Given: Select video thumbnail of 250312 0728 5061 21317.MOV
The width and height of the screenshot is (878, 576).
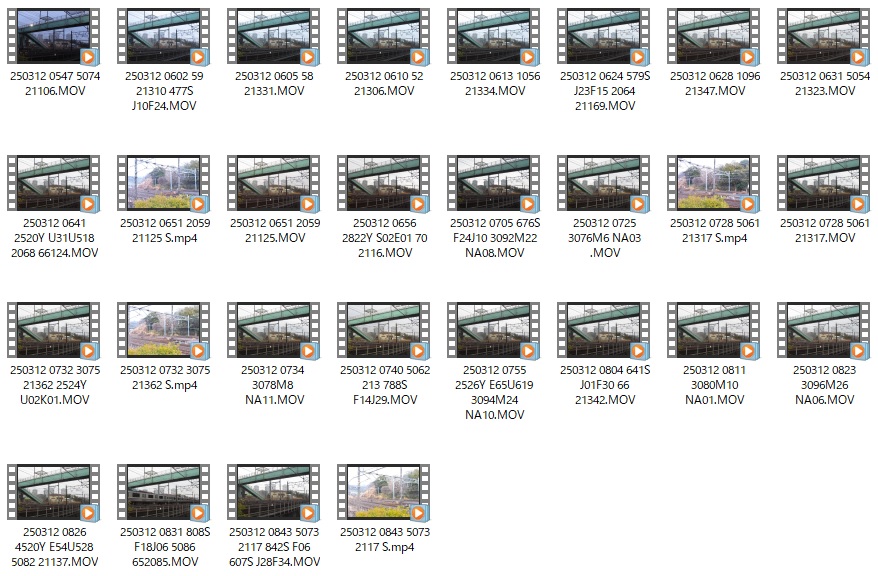Looking at the screenshot, I should (824, 184).
